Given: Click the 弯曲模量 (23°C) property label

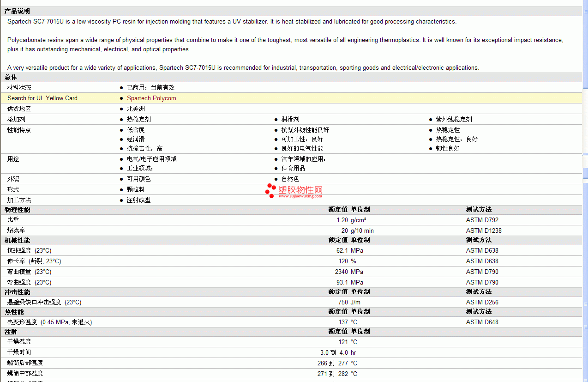Looking at the screenshot, I should 30,272.
